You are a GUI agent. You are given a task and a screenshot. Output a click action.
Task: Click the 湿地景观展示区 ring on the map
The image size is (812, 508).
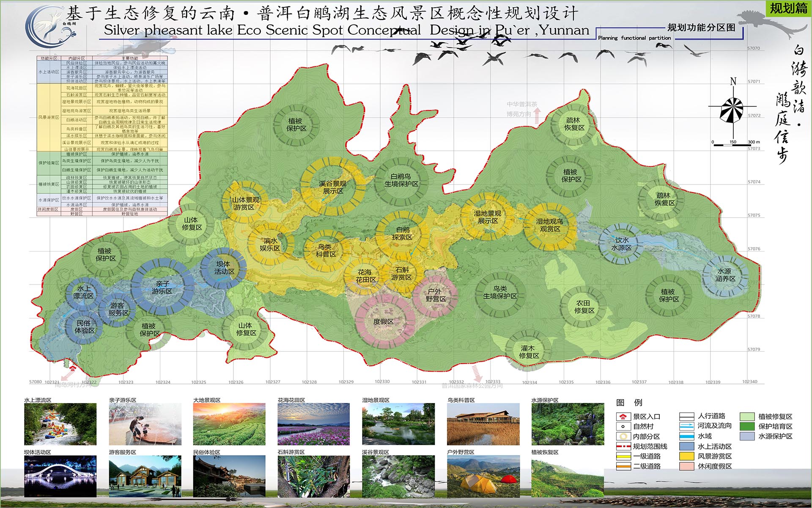click(488, 217)
